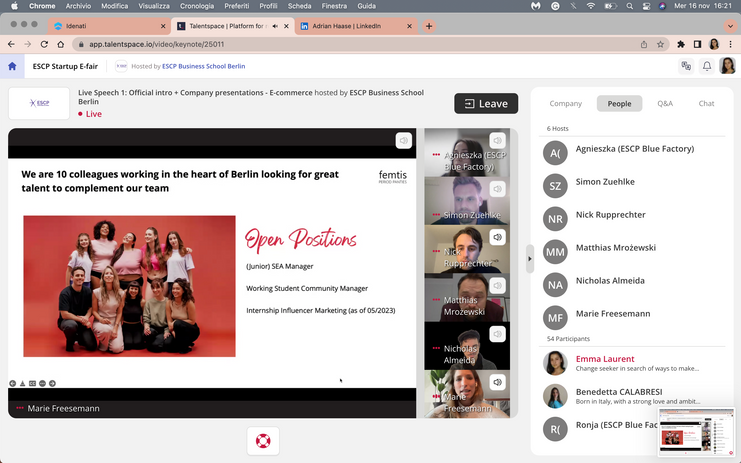Image resolution: width=741 pixels, height=463 pixels.
Task: Open the Preferiti menu
Action: tap(237, 6)
